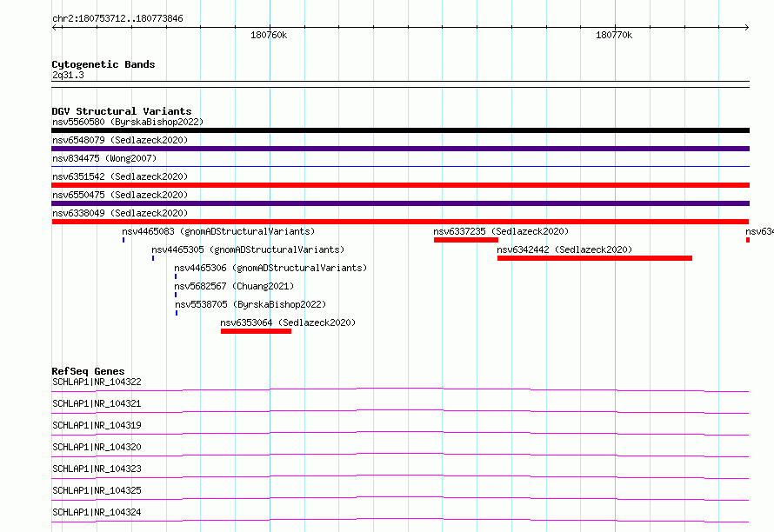This screenshot has height=532, width=774.
Task: Open the nsv834475 (Wong2007) variant label
Action: pyautogui.click(x=104, y=158)
